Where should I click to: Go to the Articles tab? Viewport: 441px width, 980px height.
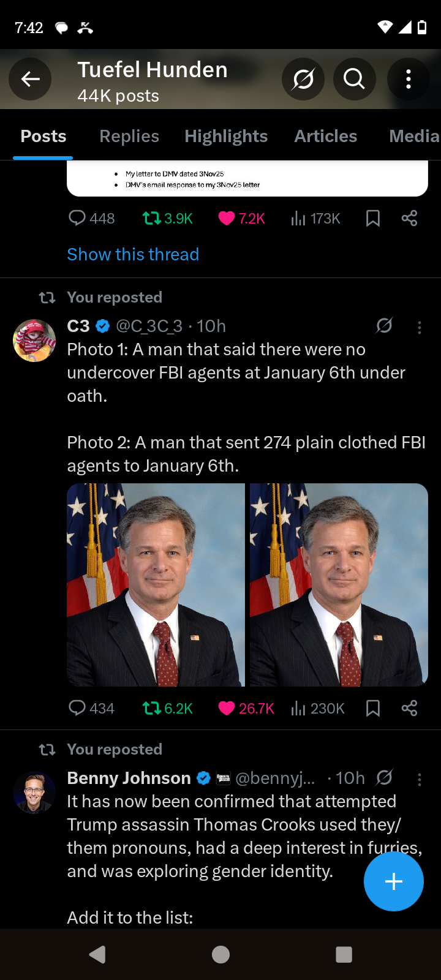pyautogui.click(x=325, y=136)
